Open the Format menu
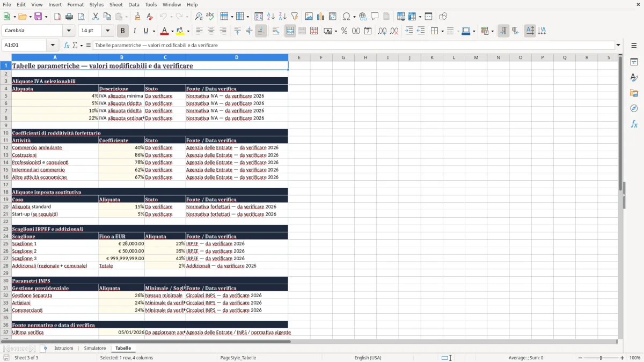Image resolution: width=644 pixels, height=362 pixels. (76, 4)
